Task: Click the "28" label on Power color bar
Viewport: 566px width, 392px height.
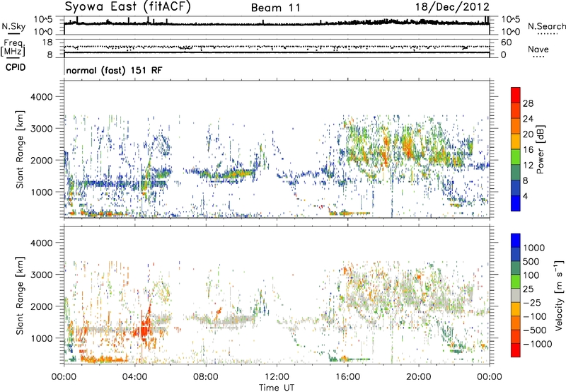Action: coord(528,103)
